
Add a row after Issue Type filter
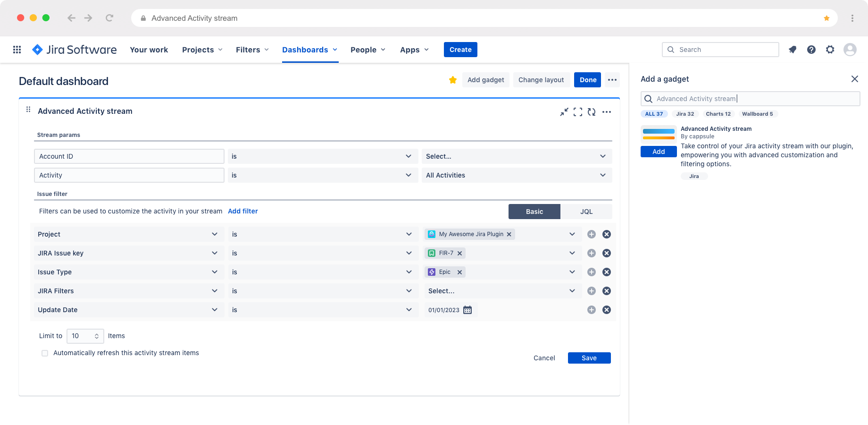[592, 272]
